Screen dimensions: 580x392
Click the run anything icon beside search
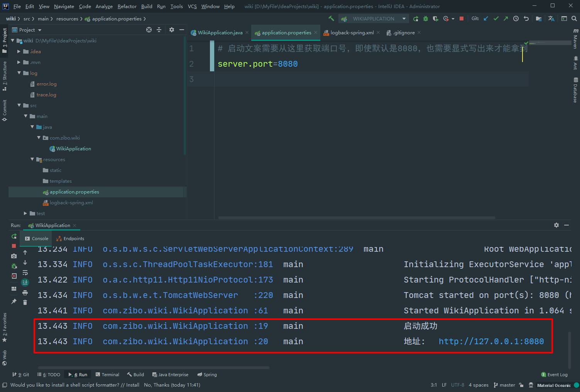coord(564,19)
